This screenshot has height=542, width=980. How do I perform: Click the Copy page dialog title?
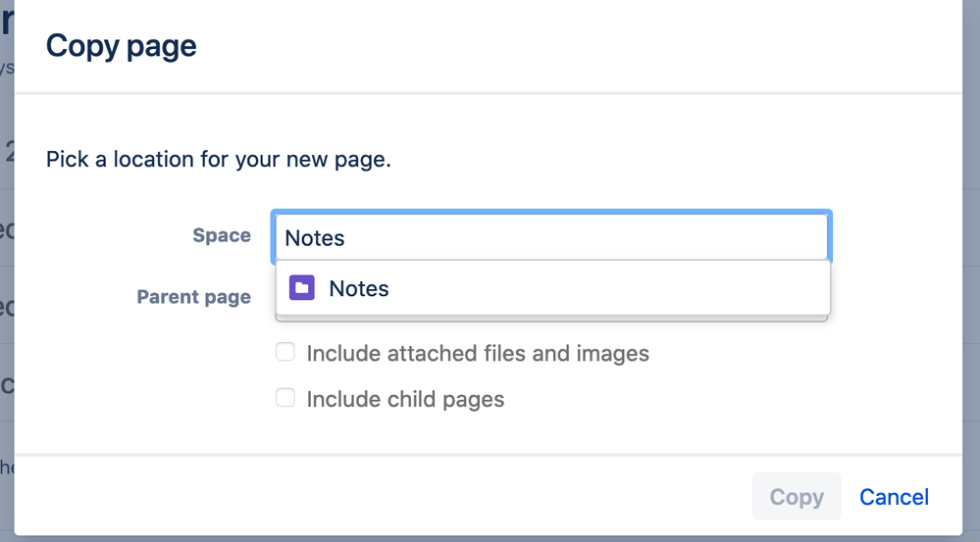tap(122, 46)
